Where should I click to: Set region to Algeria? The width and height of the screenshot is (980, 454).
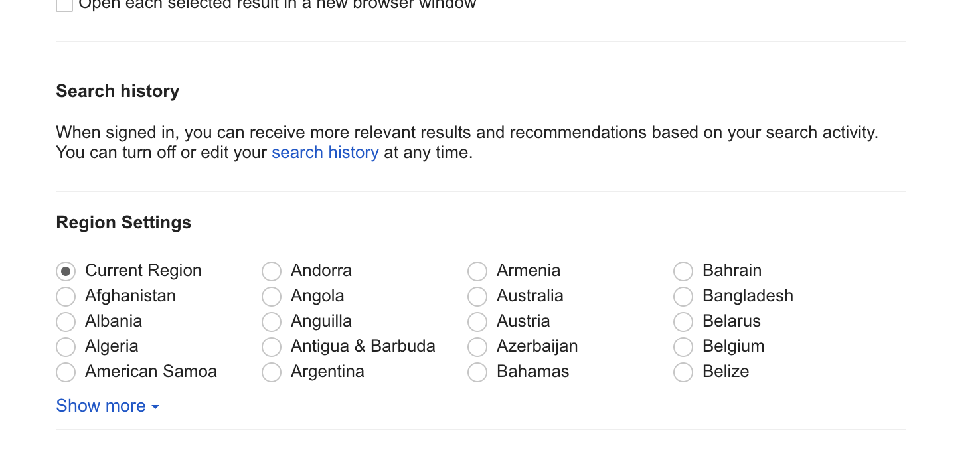click(66, 346)
